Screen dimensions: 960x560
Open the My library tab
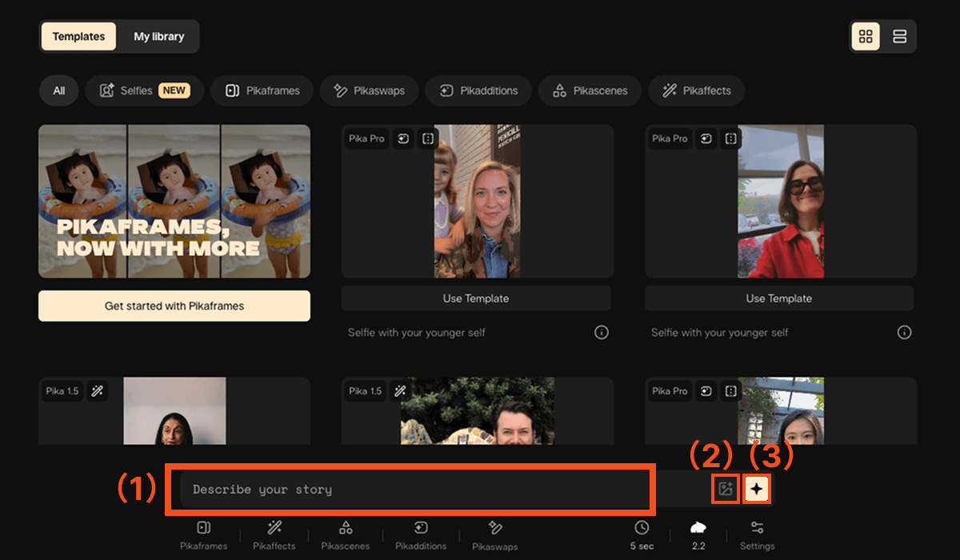[158, 37]
